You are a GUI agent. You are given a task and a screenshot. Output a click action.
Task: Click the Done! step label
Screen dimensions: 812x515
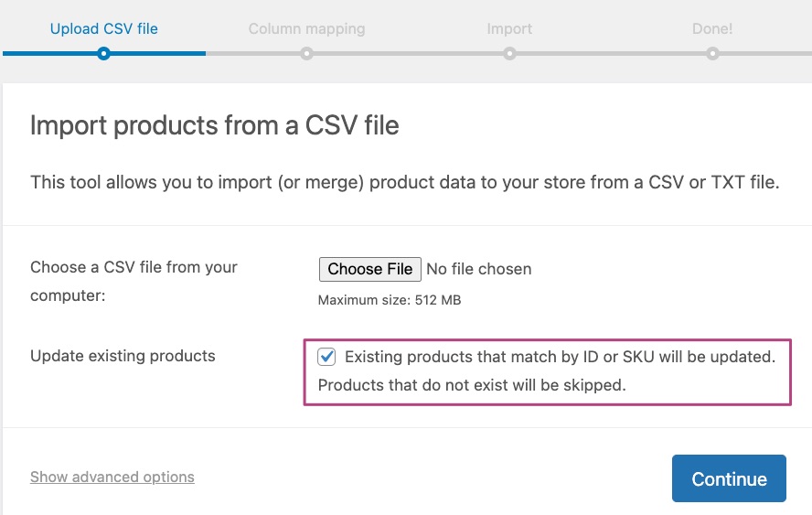click(x=712, y=28)
